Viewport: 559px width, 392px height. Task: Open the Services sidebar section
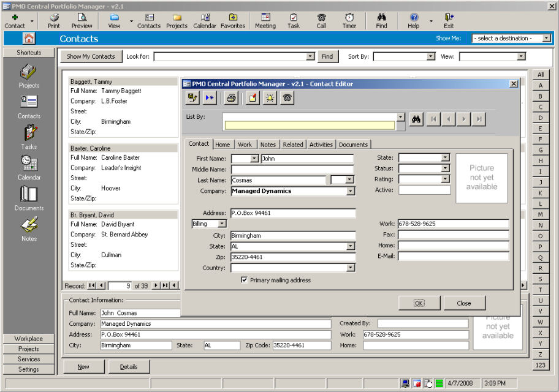pyautogui.click(x=29, y=359)
